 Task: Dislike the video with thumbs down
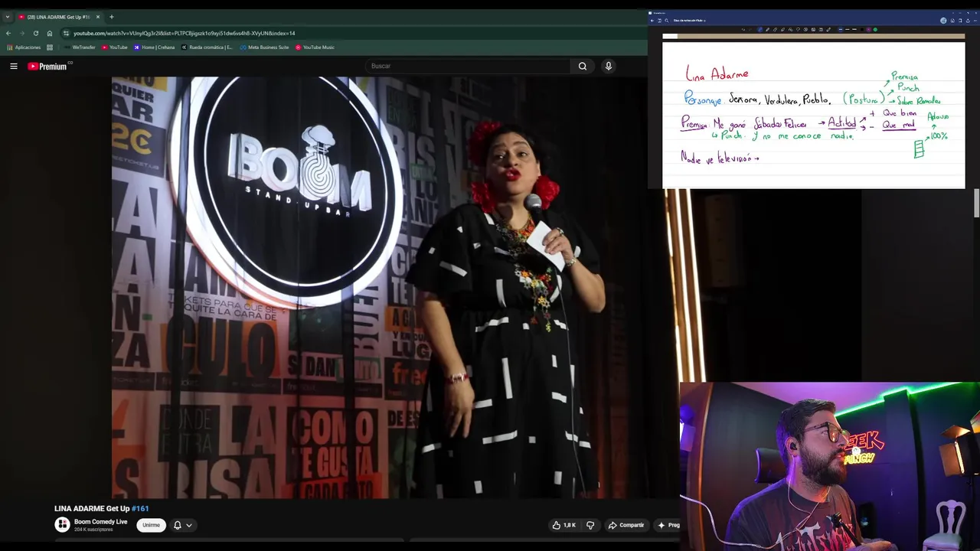coord(590,525)
